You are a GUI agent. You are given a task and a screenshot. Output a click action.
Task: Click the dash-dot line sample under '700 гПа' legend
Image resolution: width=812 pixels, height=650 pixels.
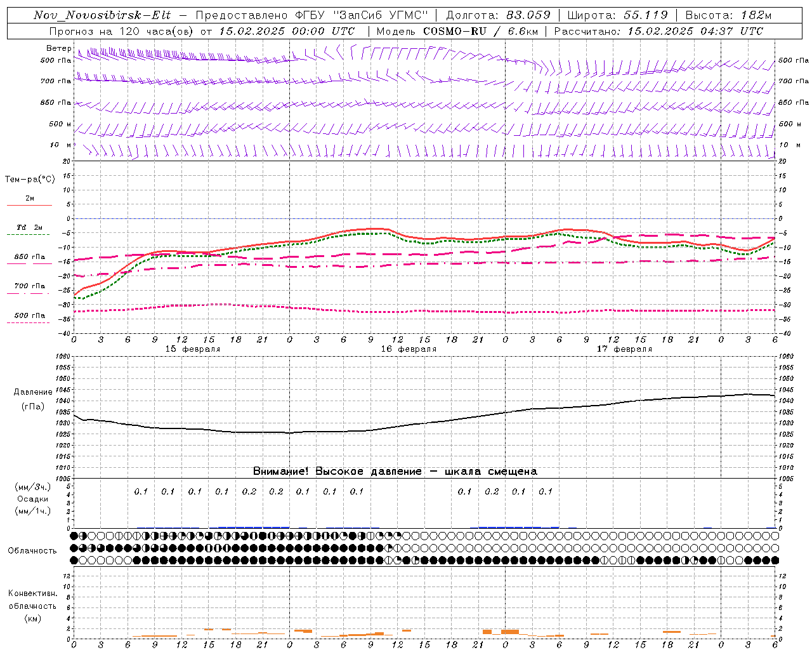(29, 294)
